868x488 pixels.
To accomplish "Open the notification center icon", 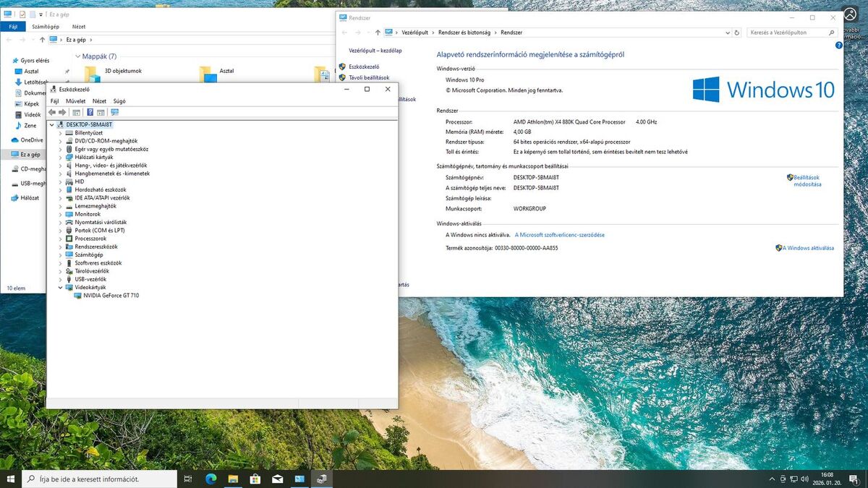I will click(x=854, y=479).
